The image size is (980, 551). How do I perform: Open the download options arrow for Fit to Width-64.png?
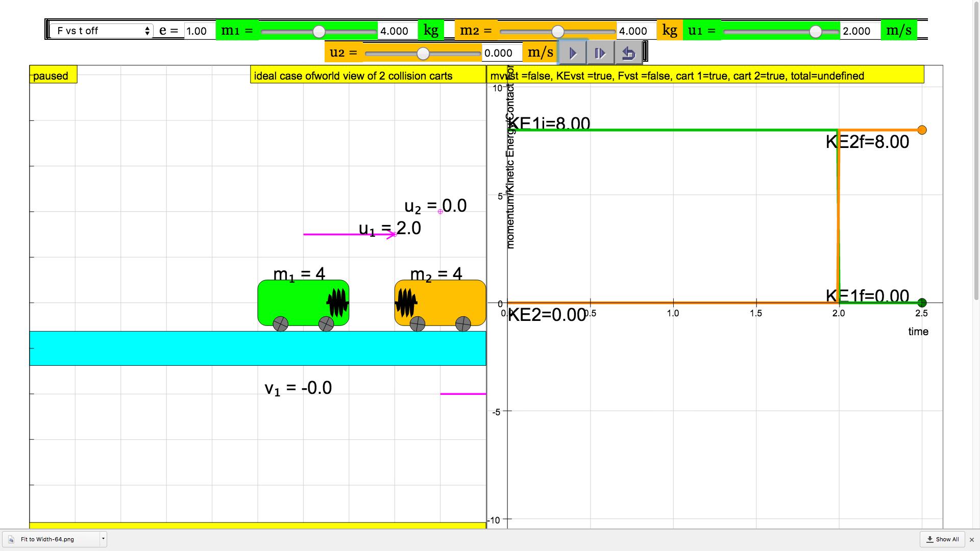coord(103,539)
